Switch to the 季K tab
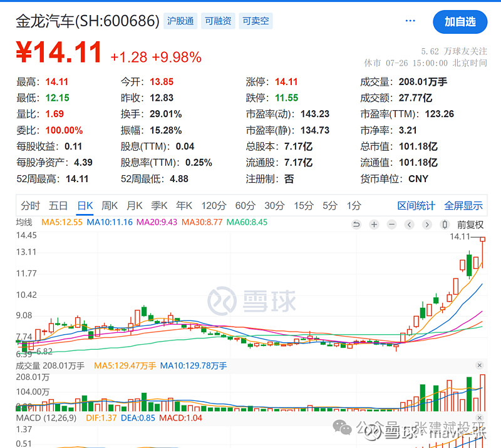Image resolution: width=501 pixels, height=448 pixels. coord(159,206)
